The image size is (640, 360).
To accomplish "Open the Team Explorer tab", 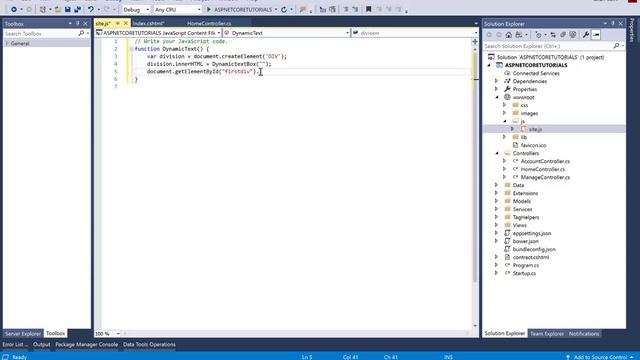I will [x=547, y=333].
